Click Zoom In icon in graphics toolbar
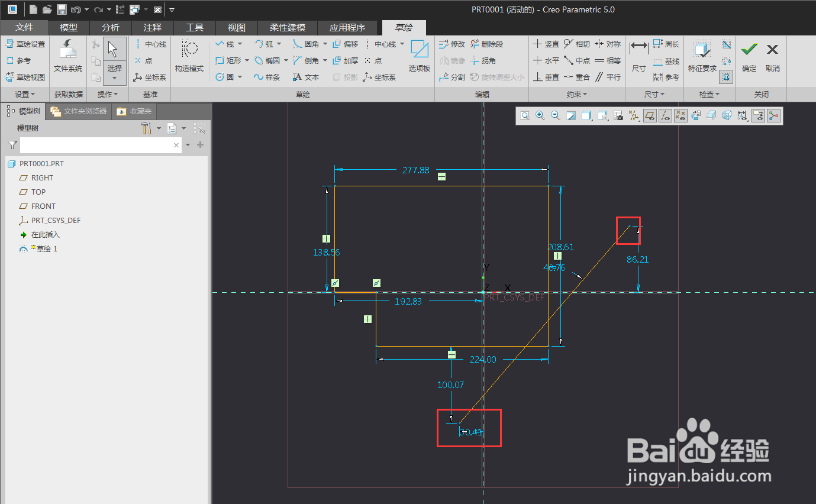The image size is (816, 504). 540,116
